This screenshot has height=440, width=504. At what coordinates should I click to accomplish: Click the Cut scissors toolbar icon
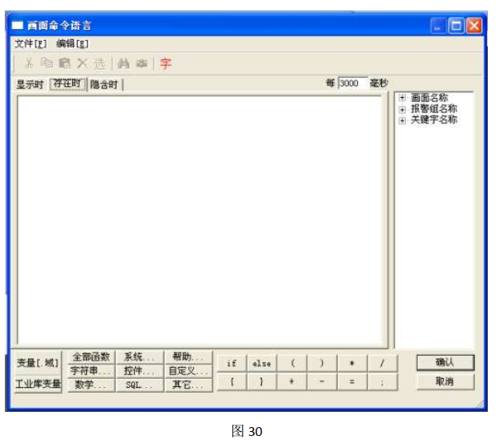pos(29,63)
